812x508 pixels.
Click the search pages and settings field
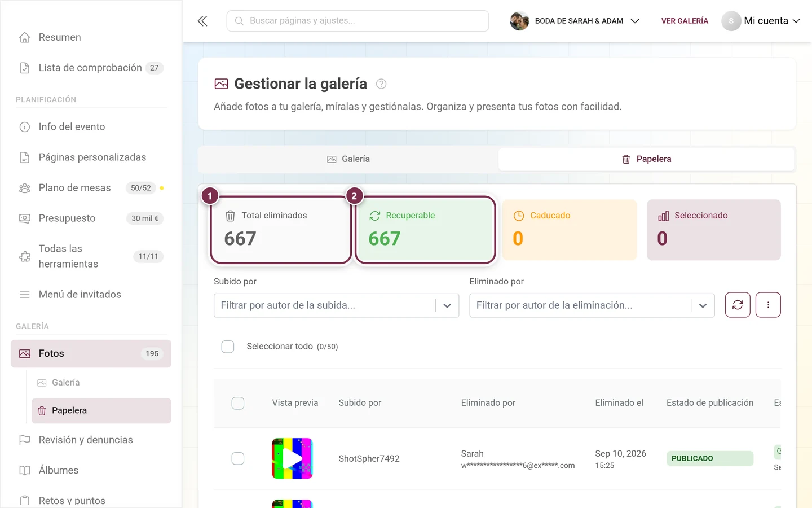coord(358,21)
